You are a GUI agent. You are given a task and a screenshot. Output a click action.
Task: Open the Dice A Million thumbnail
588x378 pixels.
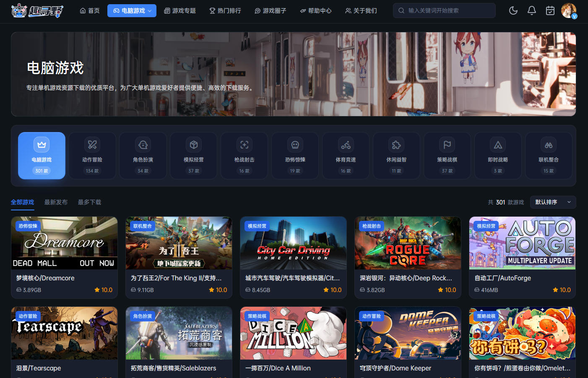click(x=293, y=333)
